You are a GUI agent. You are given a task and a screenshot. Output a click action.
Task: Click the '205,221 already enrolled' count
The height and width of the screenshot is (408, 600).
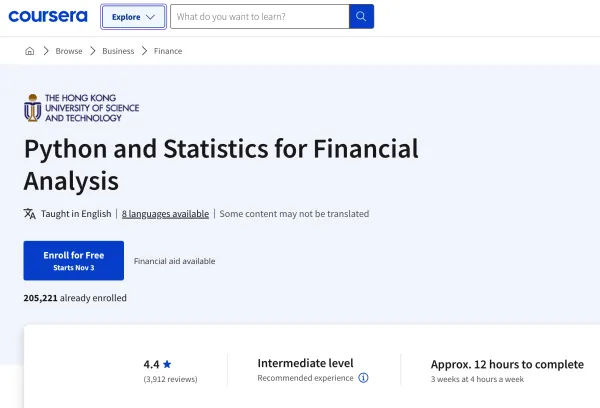75,298
